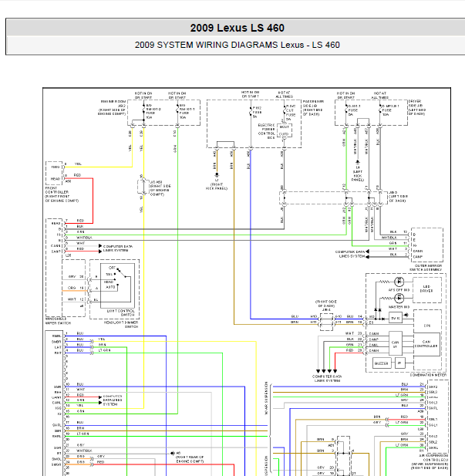Select the "COMBINATION METER" label
The width and height of the screenshot is (465, 476).
pyautogui.click(x=429, y=375)
